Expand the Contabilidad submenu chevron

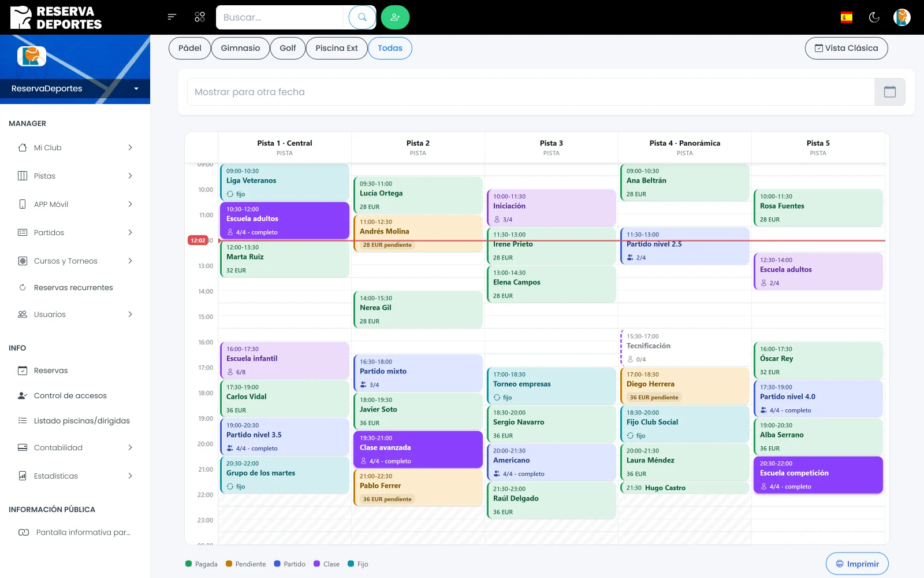point(130,447)
